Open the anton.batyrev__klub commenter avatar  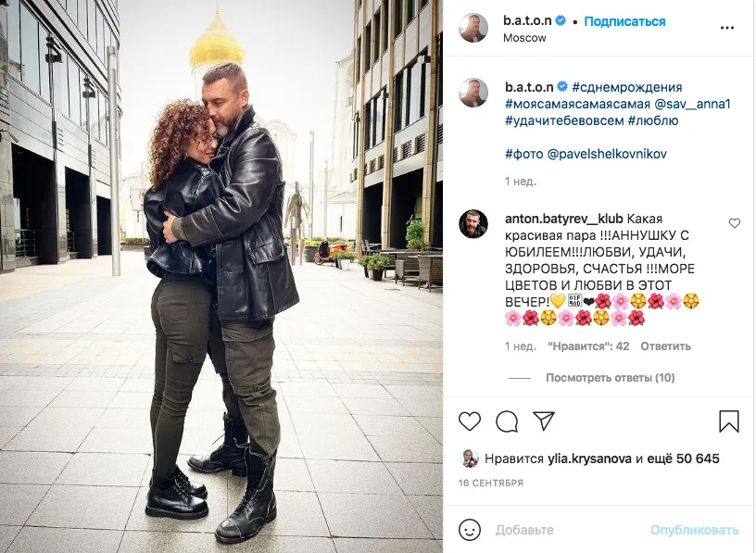473,224
